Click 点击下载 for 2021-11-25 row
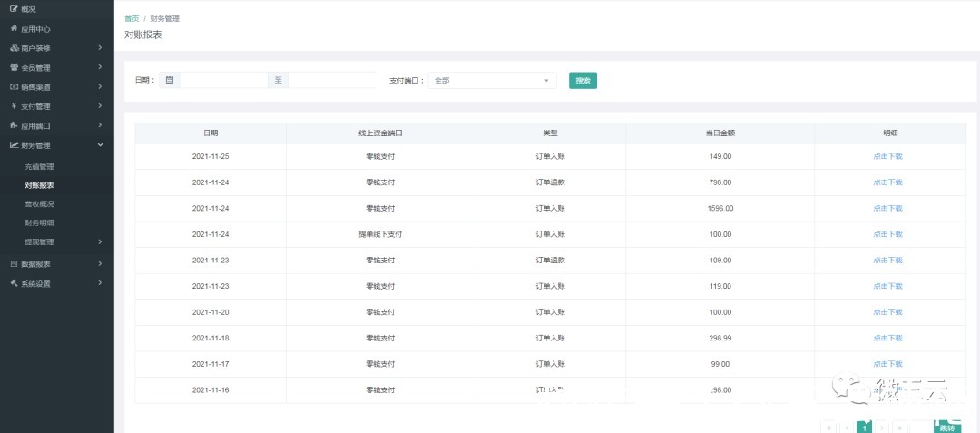 pos(887,156)
